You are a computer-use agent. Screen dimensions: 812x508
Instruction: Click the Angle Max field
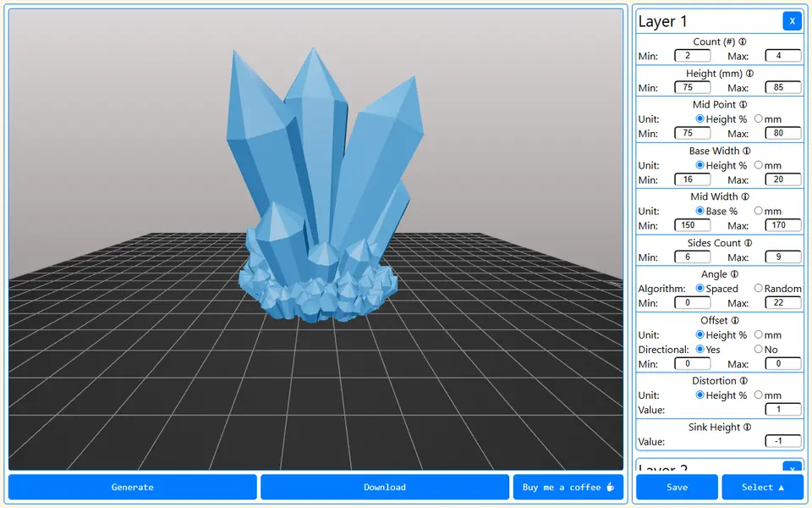(783, 303)
